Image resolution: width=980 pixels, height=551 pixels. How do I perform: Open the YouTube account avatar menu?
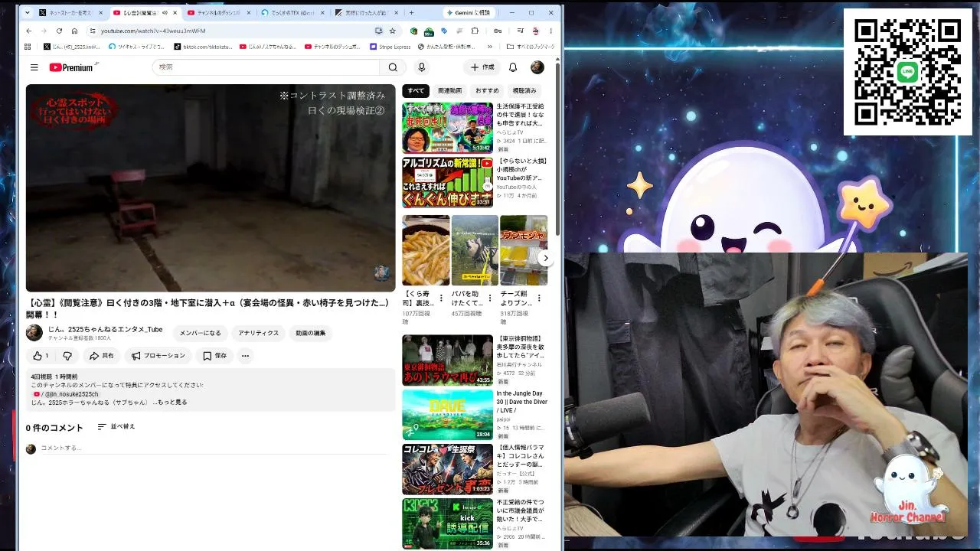(x=537, y=67)
